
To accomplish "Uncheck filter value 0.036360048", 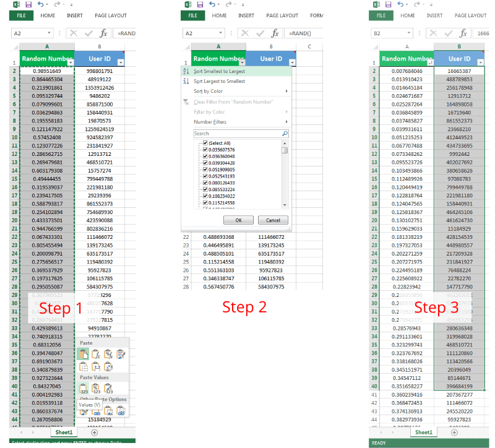I will [x=205, y=156].
